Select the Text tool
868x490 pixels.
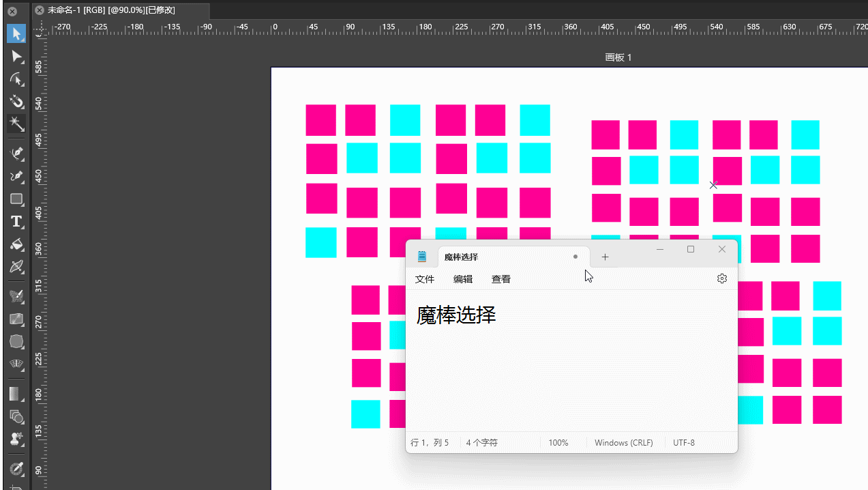(x=16, y=222)
